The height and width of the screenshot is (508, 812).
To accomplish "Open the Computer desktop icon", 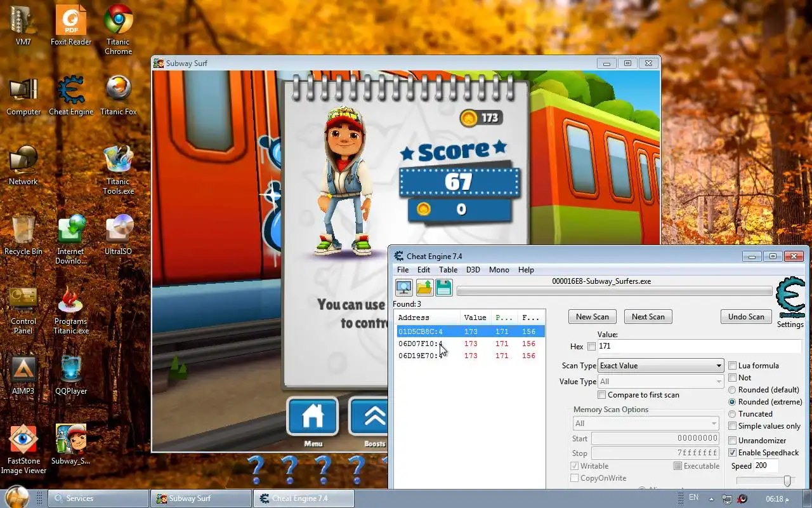I will click(x=23, y=97).
